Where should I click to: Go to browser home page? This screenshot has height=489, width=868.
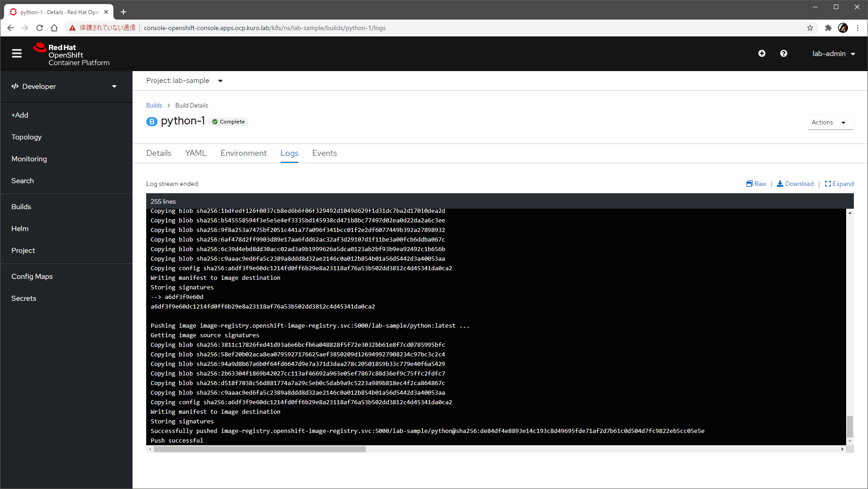(x=54, y=28)
